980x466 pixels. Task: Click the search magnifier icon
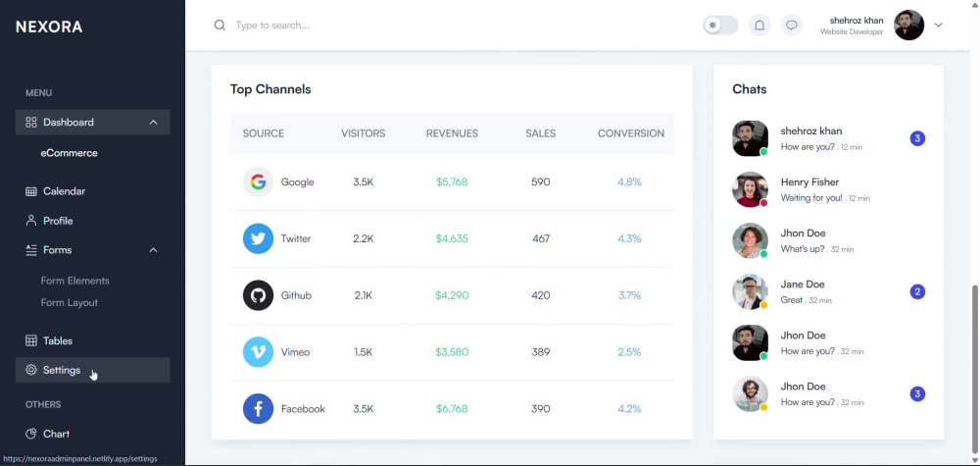click(x=220, y=26)
